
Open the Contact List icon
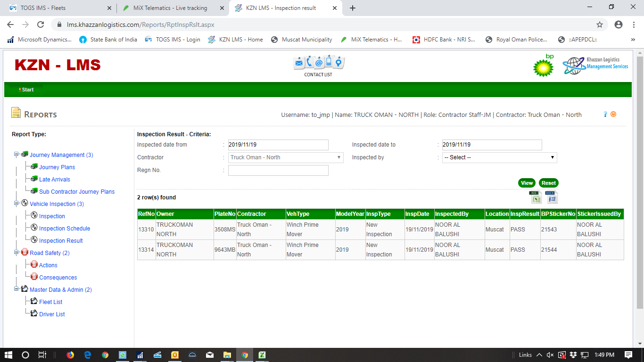[318, 66]
